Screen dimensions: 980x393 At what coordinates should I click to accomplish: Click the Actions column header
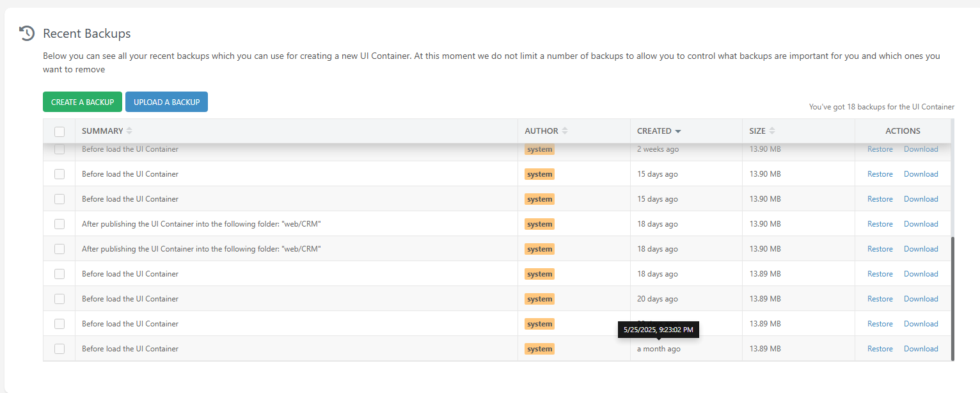(903, 131)
